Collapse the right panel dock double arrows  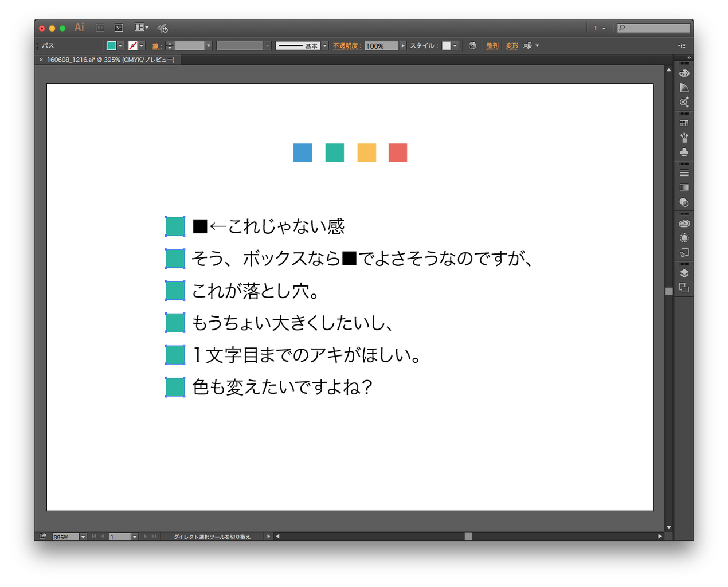pyautogui.click(x=690, y=58)
